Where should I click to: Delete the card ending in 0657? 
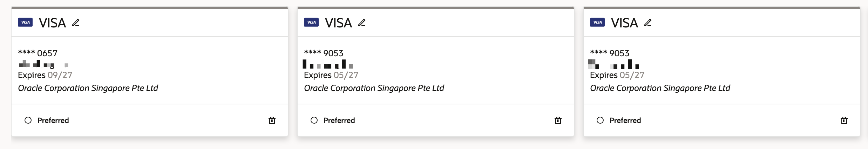click(272, 120)
